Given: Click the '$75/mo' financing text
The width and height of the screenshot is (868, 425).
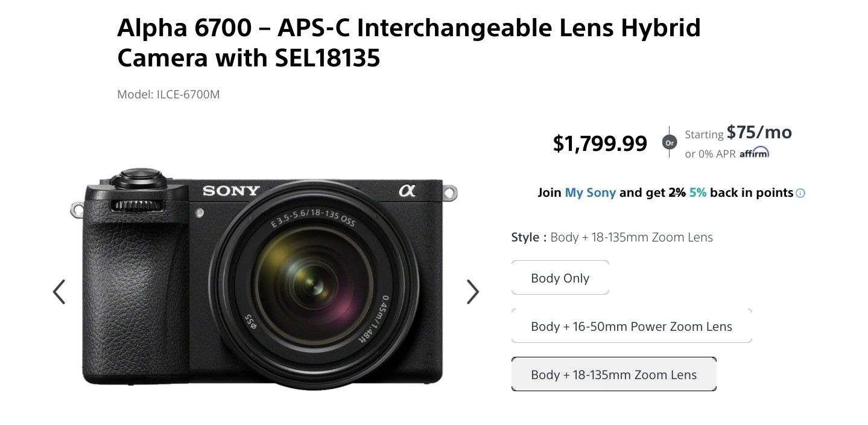Looking at the screenshot, I should (759, 132).
